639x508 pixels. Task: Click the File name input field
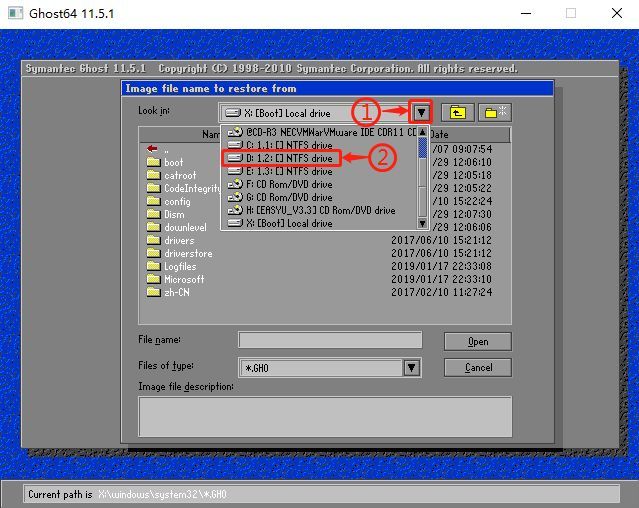tap(330, 340)
